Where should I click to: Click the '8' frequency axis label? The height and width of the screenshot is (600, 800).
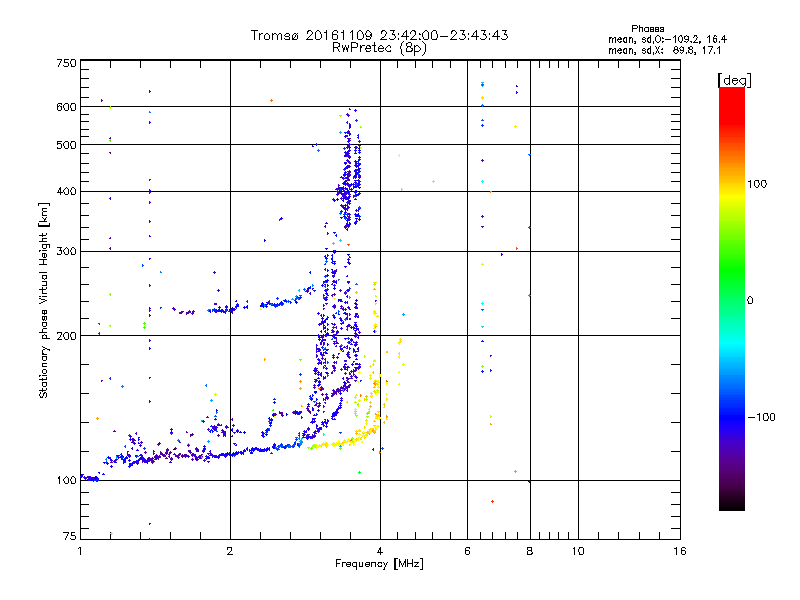tap(530, 551)
